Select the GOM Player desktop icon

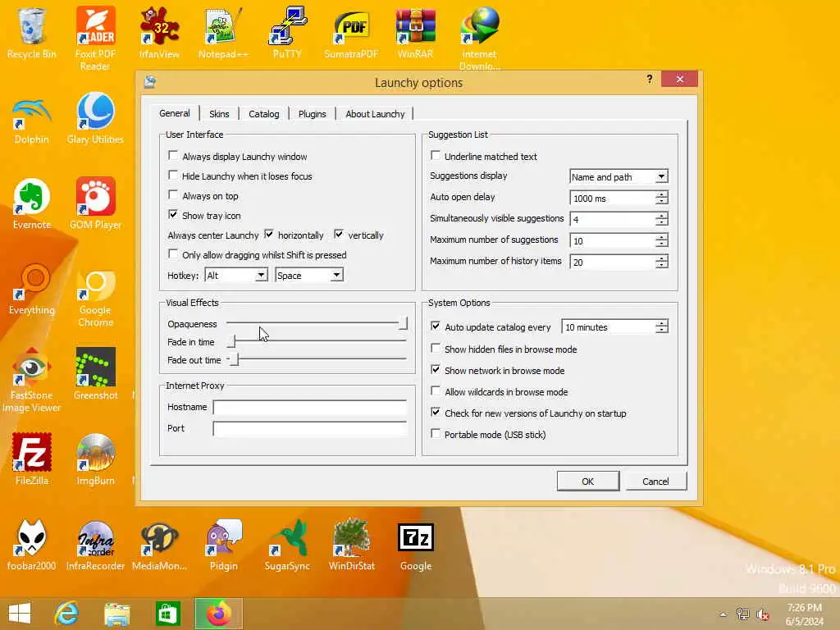95,203
